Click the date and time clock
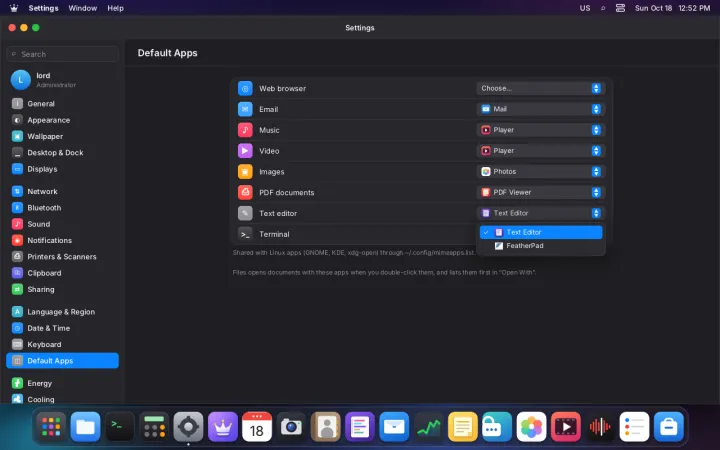This screenshot has height=450, width=720. pyautogui.click(x=672, y=8)
